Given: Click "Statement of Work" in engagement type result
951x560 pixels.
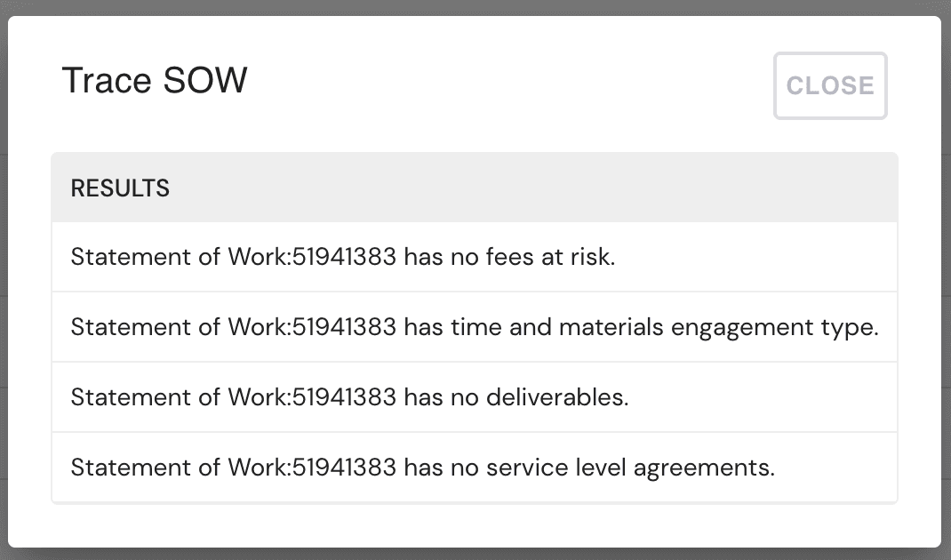Looking at the screenshot, I should 180,327.
